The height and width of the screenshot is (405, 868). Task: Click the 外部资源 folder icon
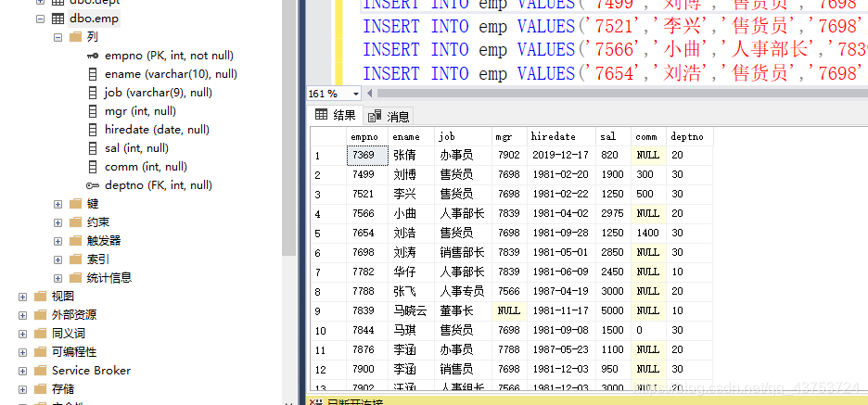coord(40,315)
